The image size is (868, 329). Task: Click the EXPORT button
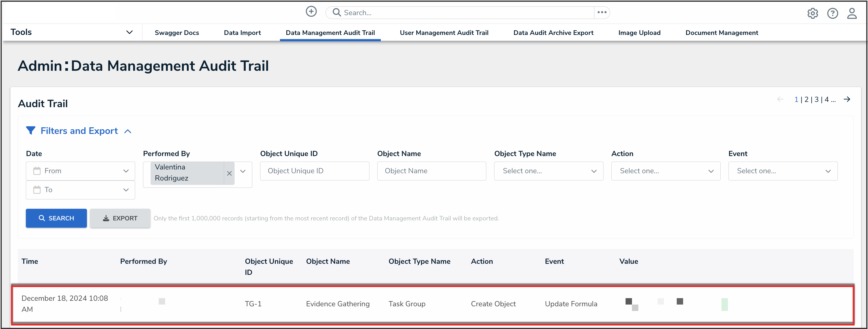coord(120,218)
